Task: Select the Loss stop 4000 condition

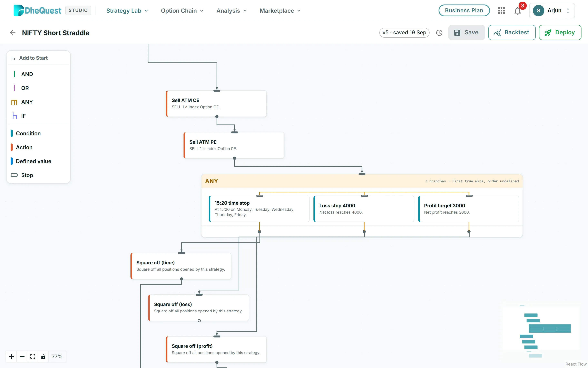Action: 364,209
